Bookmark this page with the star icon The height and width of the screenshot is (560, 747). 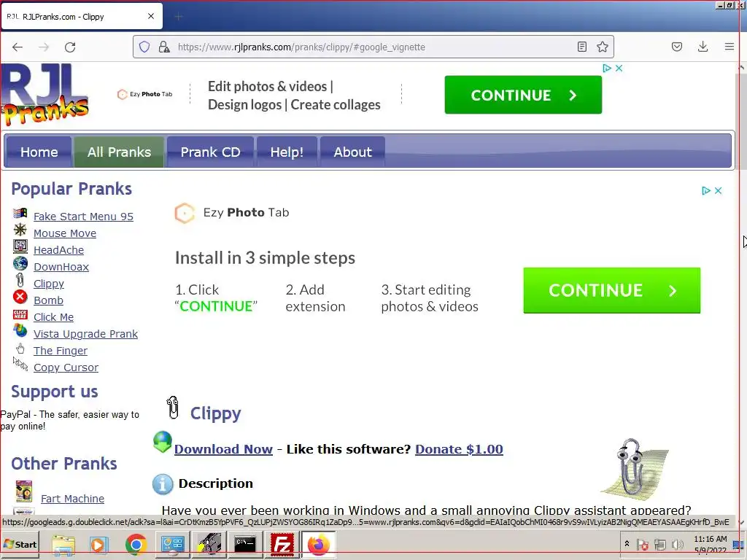tap(602, 47)
